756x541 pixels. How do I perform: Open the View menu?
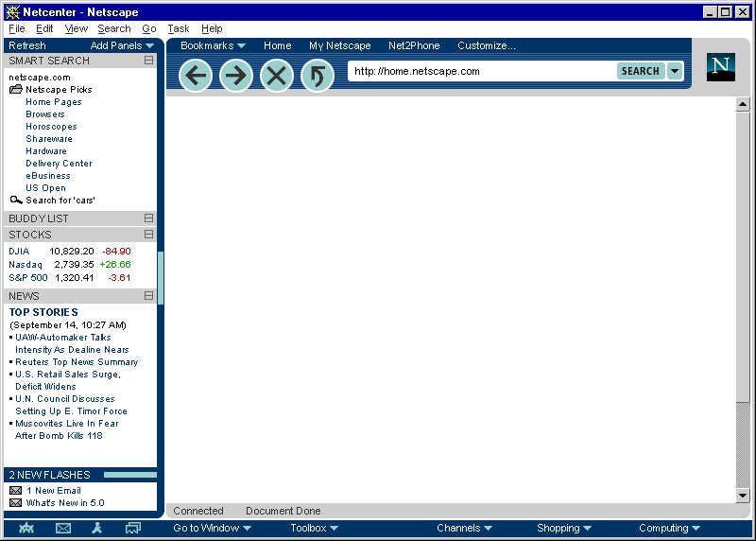[x=77, y=29]
